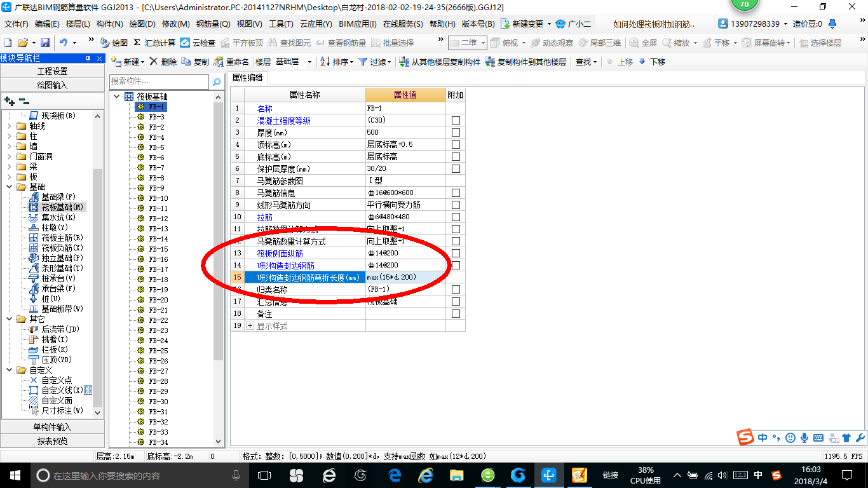Start 云检查 cloud check
This screenshot has height=488, width=868.
(x=198, y=43)
